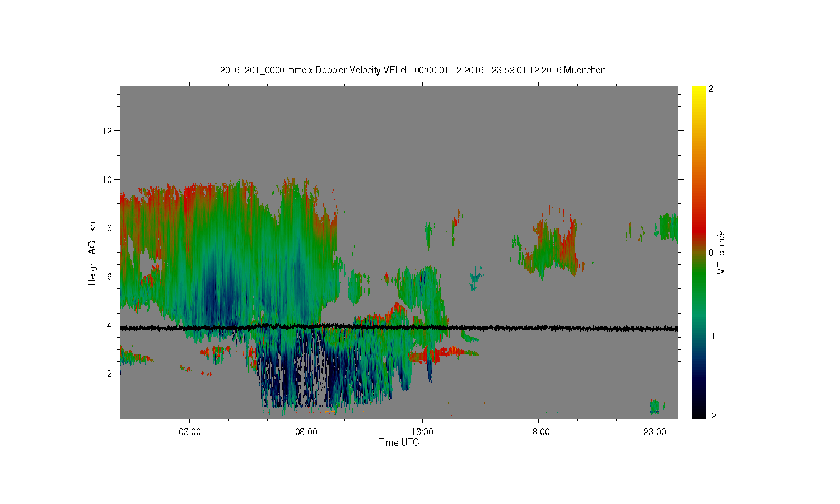
Task: Click the '08:00' time tick label
Action: (x=306, y=432)
